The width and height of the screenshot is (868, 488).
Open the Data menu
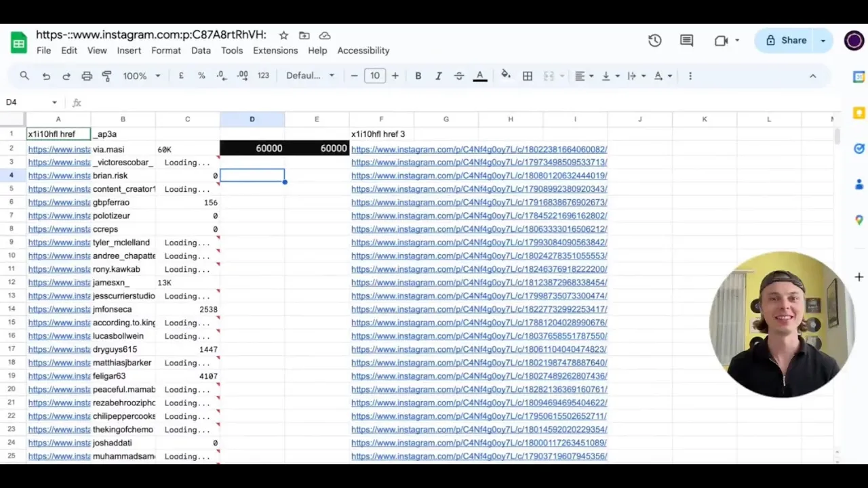click(x=201, y=51)
